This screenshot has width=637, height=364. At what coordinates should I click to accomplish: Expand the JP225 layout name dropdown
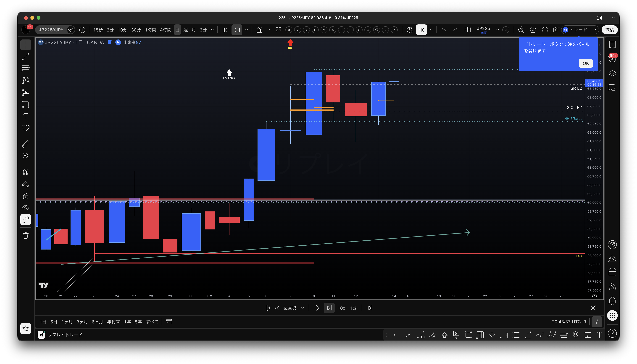point(497,30)
